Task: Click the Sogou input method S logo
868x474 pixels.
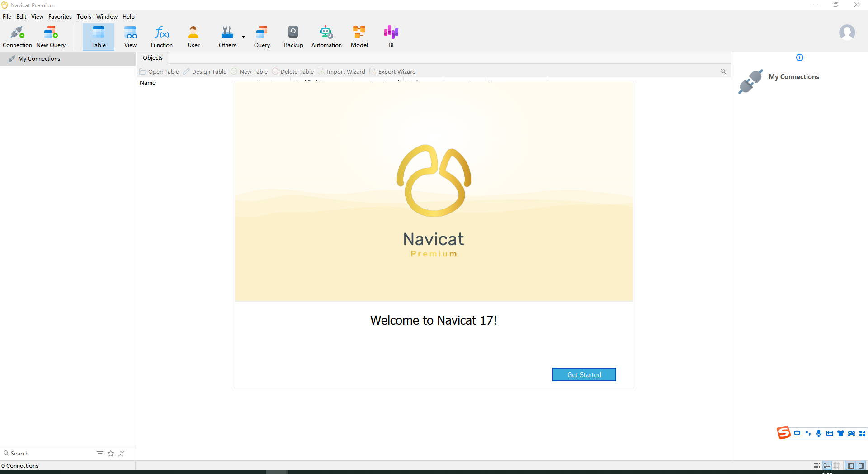Action: point(783,433)
